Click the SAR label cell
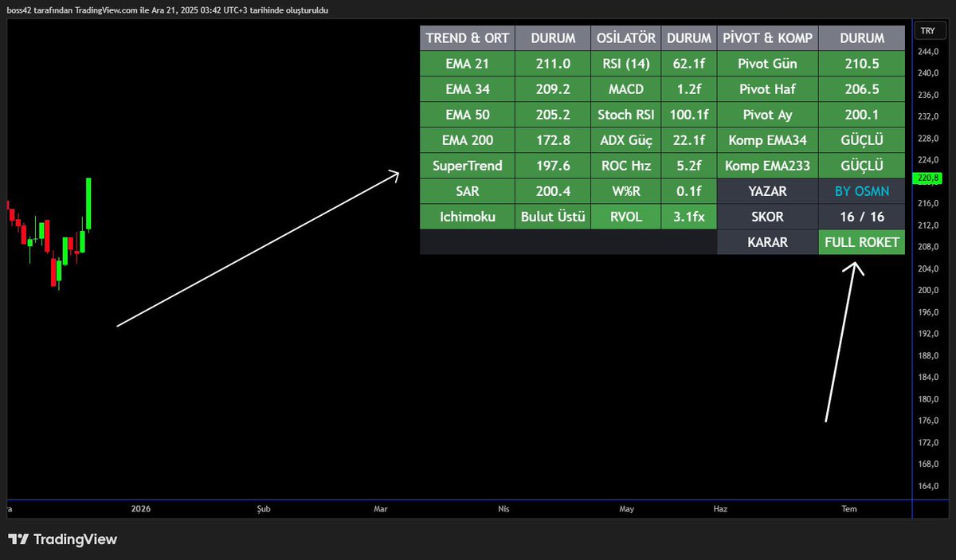Screen dimensions: 956x560 (468, 191)
